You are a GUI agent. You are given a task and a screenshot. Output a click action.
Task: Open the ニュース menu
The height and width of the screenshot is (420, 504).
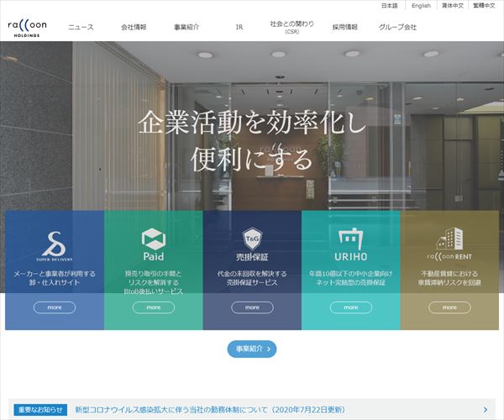[81, 28]
